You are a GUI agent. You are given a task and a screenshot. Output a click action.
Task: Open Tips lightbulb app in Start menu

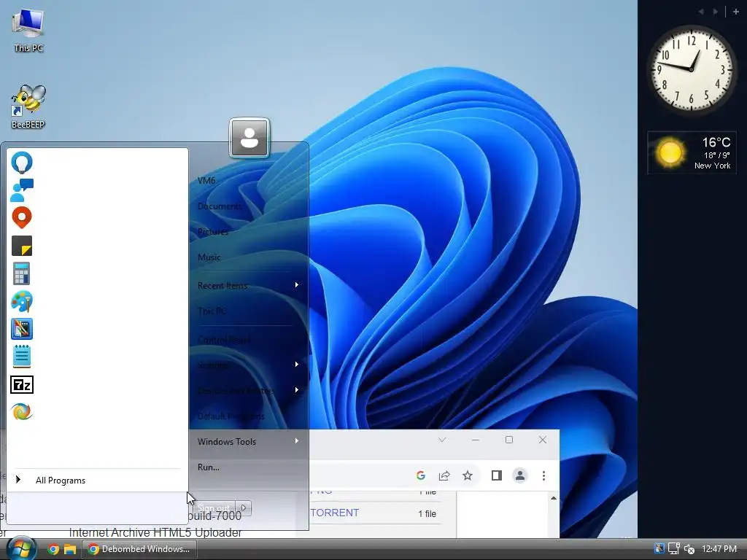click(21, 163)
